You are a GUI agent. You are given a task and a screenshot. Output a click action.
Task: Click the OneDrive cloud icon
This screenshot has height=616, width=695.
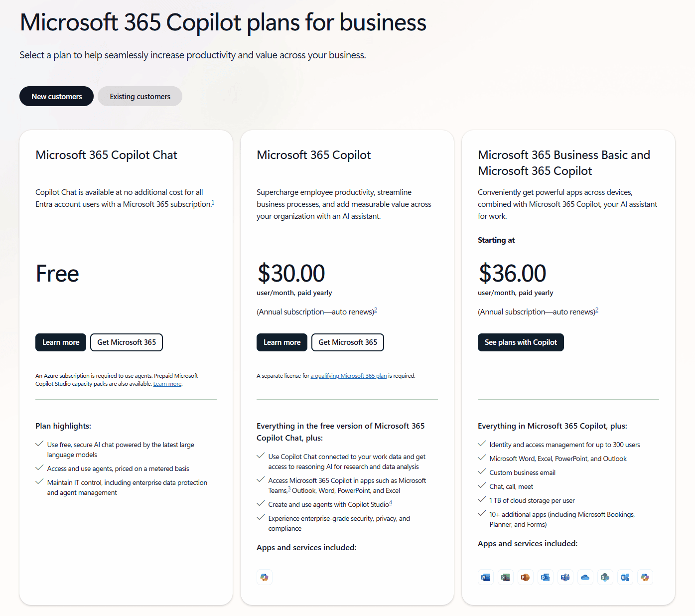click(585, 577)
